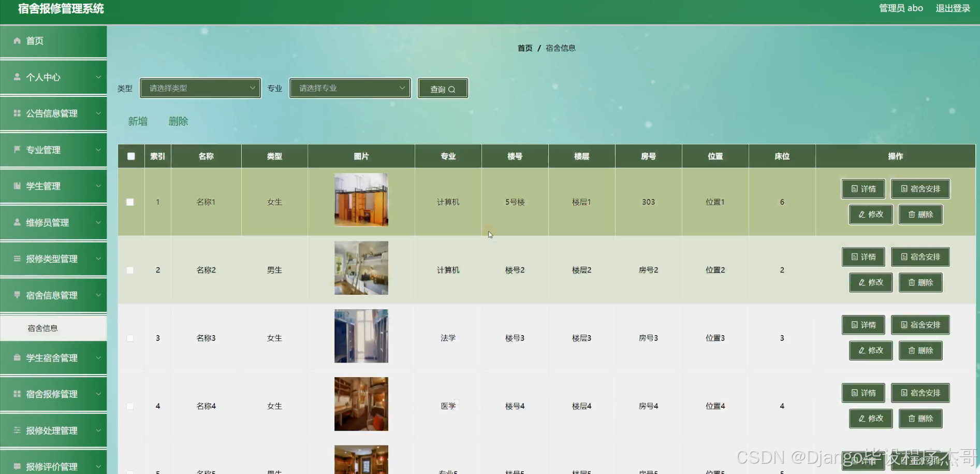The height and width of the screenshot is (474, 980).
Task: Open the dorm photo thumbnail for 名称3
Action: 361,336
